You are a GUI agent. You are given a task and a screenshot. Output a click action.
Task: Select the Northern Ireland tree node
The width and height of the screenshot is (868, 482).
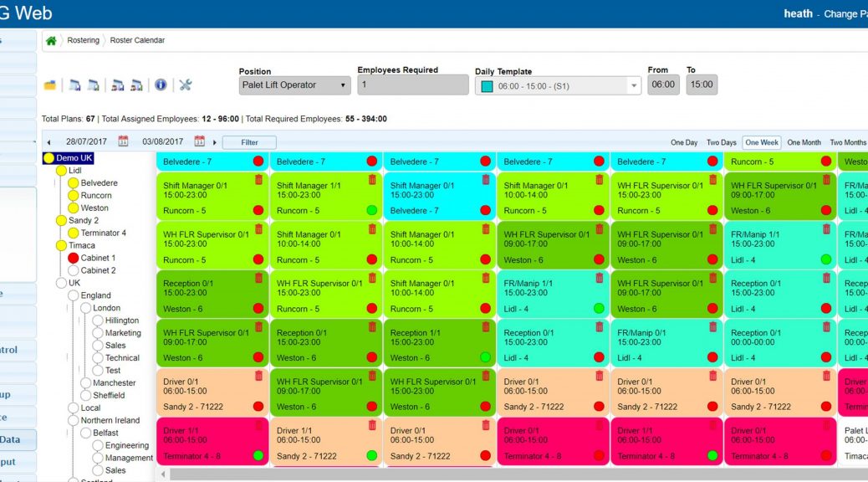(x=110, y=420)
